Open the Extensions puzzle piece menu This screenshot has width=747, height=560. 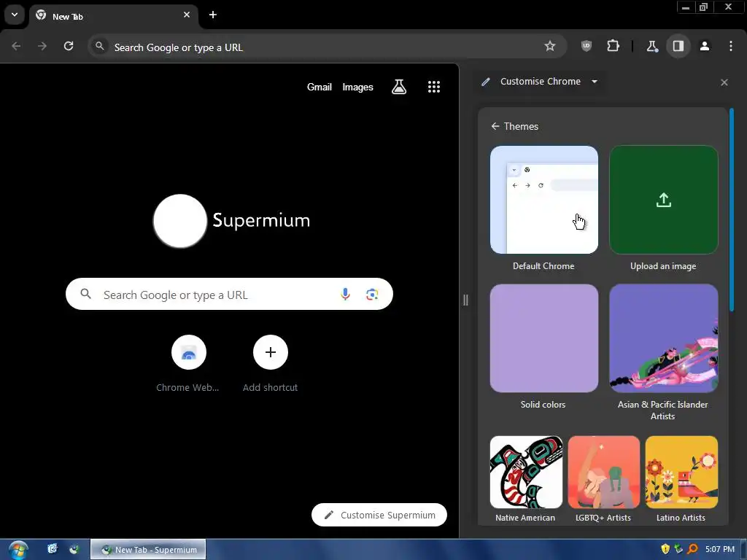coord(613,46)
